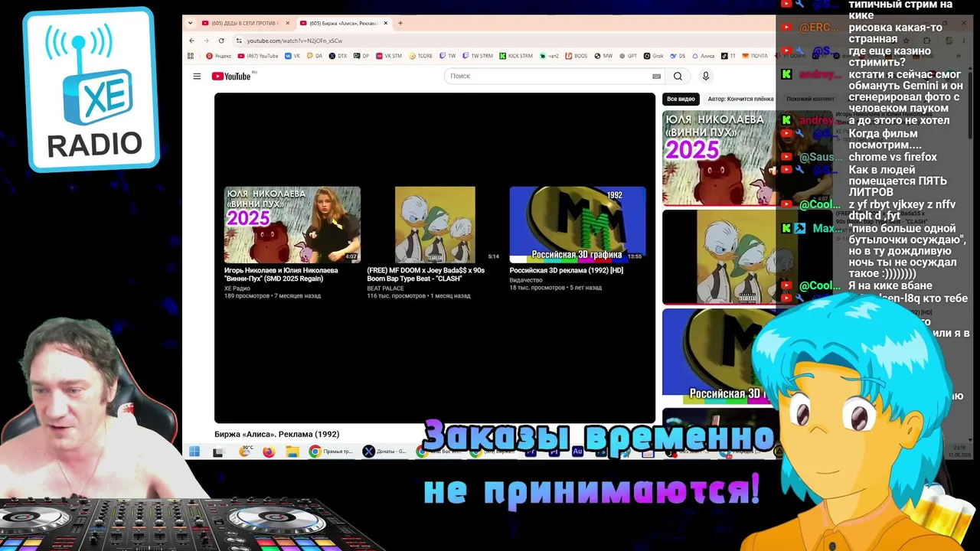The width and height of the screenshot is (980, 551).
Task: Open the '(467) YouTube' bookmark
Action: point(258,56)
